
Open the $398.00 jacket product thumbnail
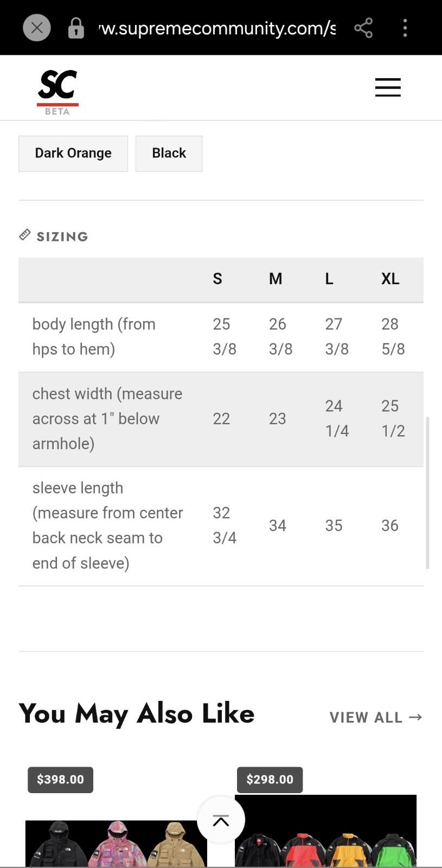116,844
